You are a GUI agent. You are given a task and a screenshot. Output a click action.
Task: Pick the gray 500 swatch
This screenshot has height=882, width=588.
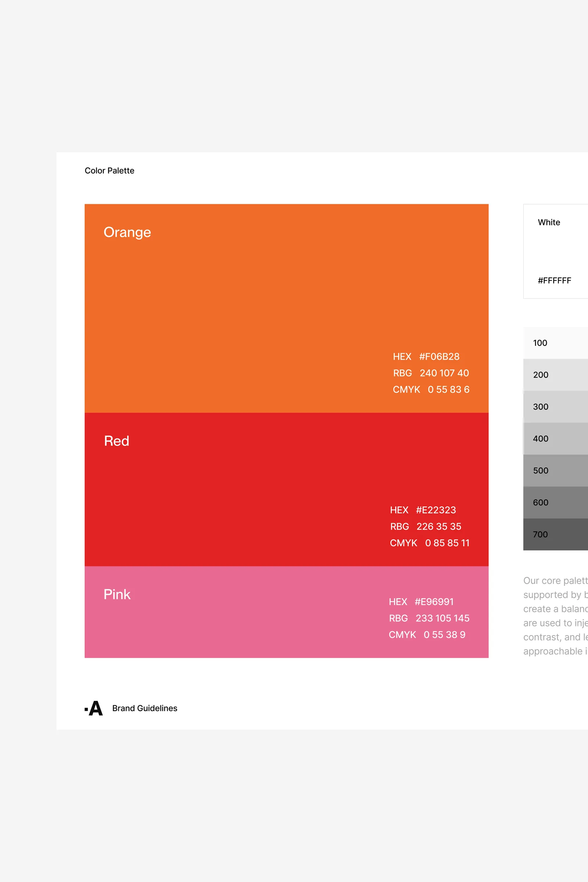[x=556, y=470]
